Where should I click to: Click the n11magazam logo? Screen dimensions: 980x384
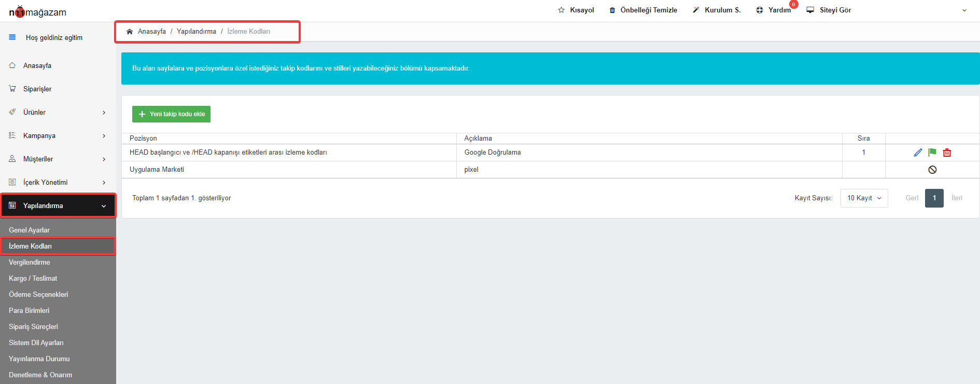pyautogui.click(x=37, y=11)
